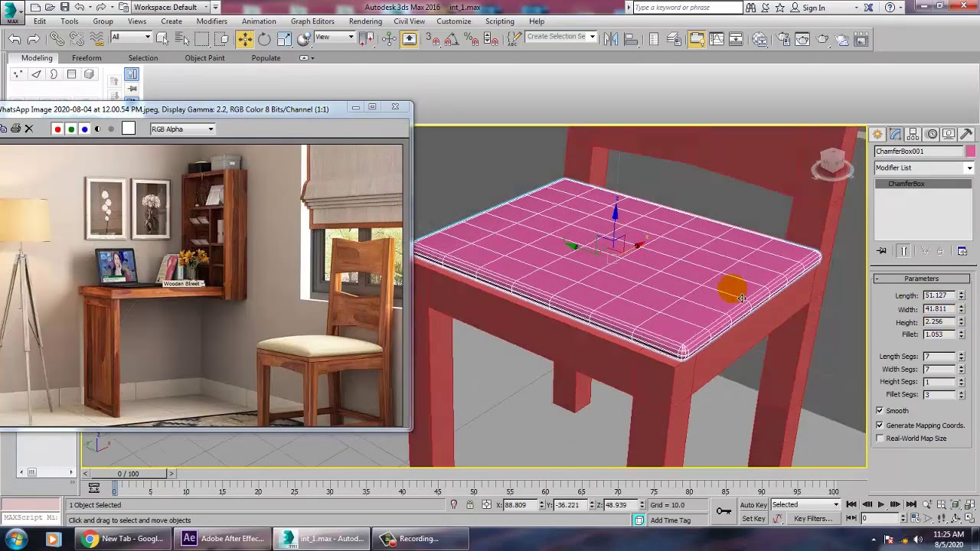The height and width of the screenshot is (551, 980).
Task: Click the Mirror tool icon
Action: click(x=611, y=39)
